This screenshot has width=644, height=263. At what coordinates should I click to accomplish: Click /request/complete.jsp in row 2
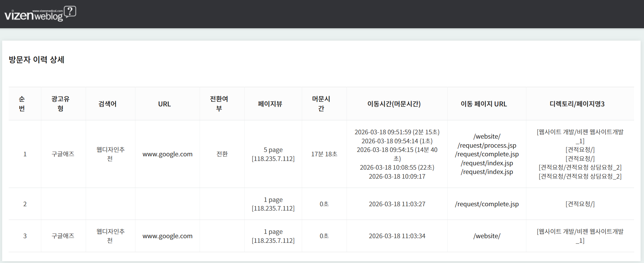click(487, 204)
